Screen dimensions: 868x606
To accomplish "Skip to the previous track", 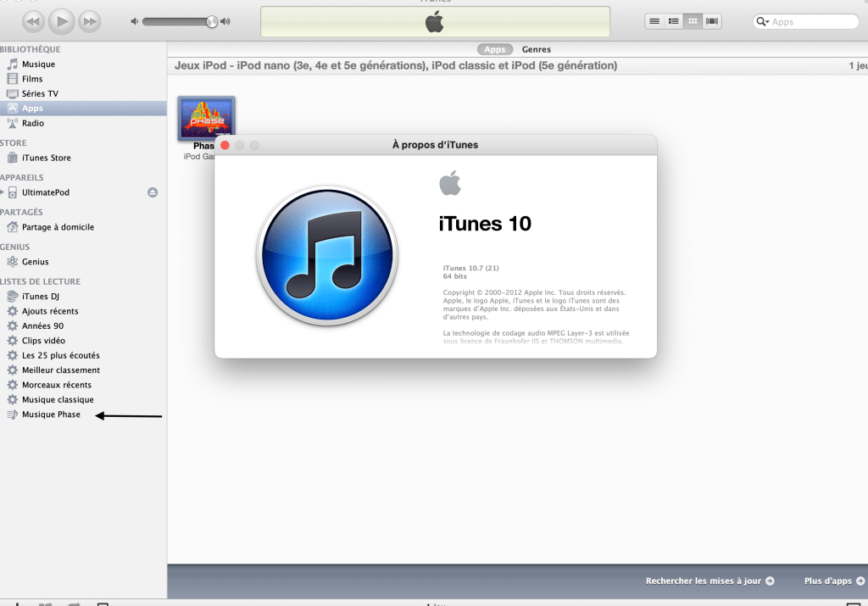I will click(33, 20).
